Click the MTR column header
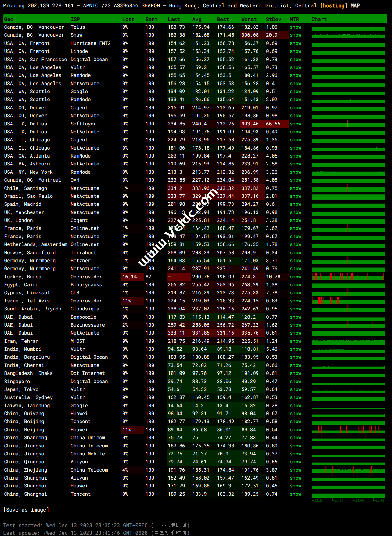The image size is (392, 536). [x=294, y=19]
